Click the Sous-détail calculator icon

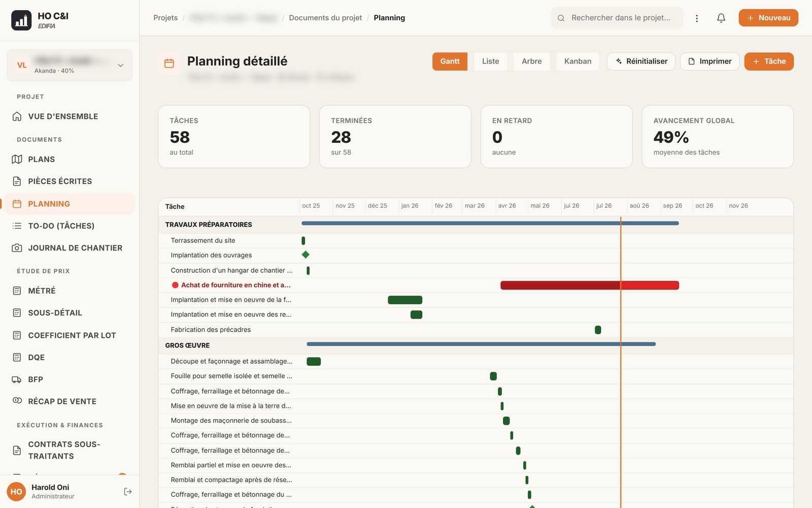click(x=17, y=313)
